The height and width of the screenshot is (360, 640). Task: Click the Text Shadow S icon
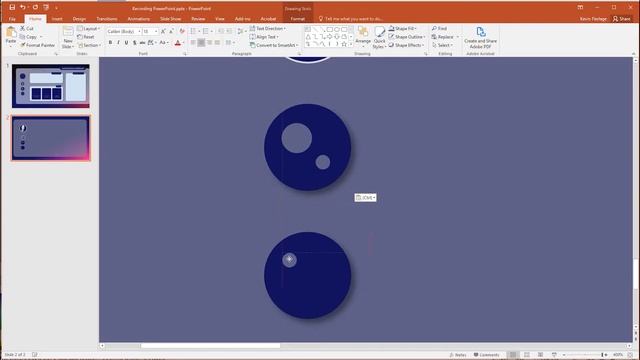click(134, 43)
